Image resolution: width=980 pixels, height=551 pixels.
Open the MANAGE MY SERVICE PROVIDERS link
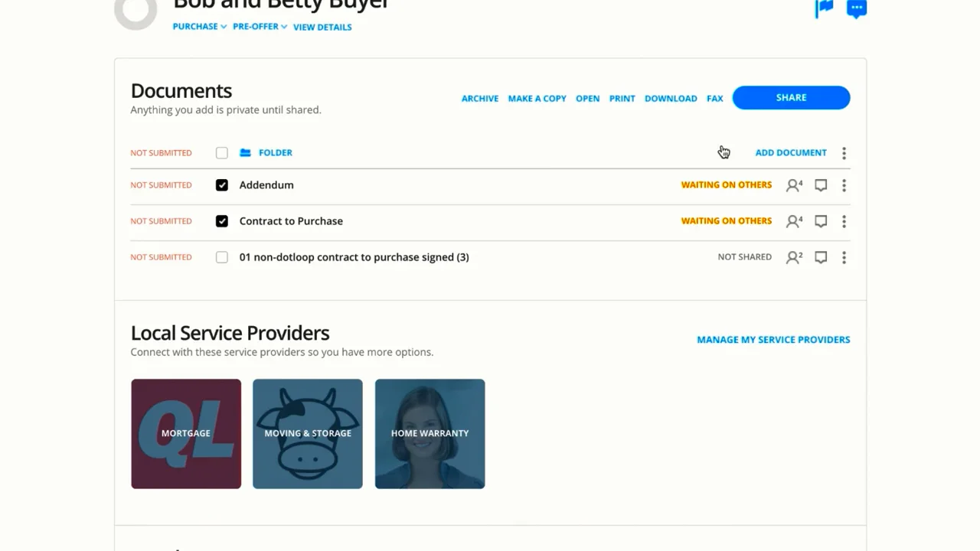pyautogui.click(x=773, y=340)
